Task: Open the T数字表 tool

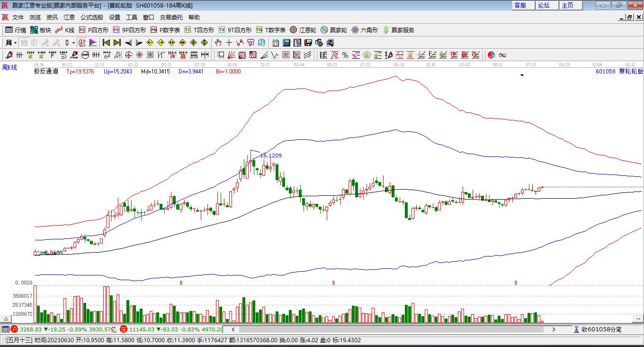Action: [x=271, y=30]
